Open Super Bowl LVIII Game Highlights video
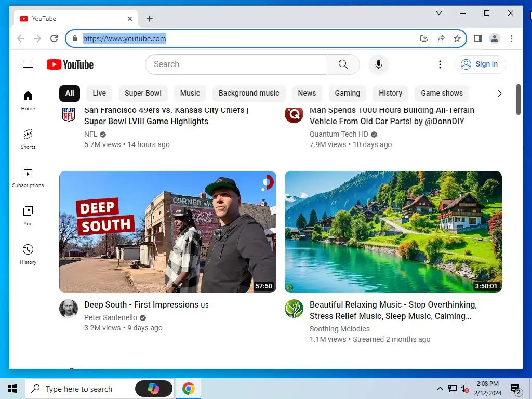Screen dimensions: 532x399 166,115
